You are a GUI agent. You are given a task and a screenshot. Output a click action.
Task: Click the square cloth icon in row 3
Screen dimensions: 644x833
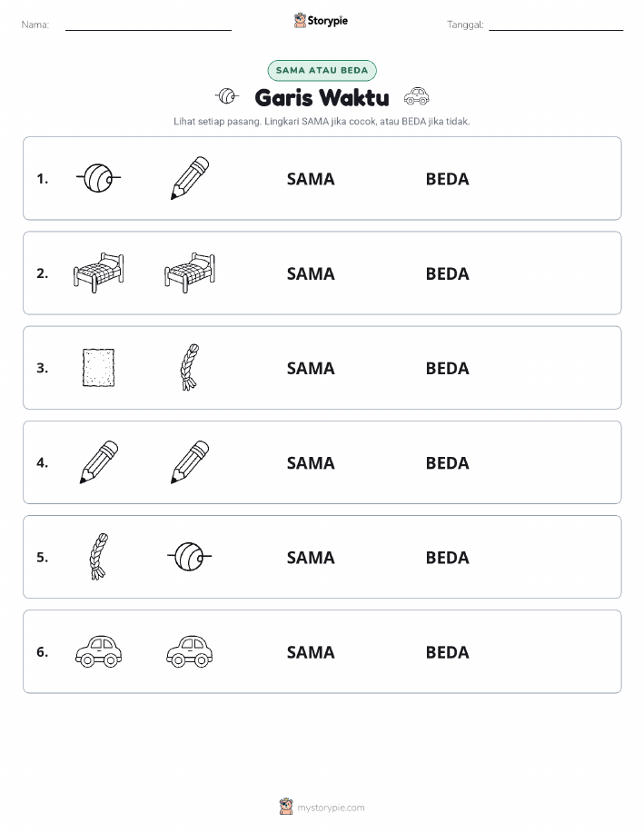pyautogui.click(x=98, y=367)
